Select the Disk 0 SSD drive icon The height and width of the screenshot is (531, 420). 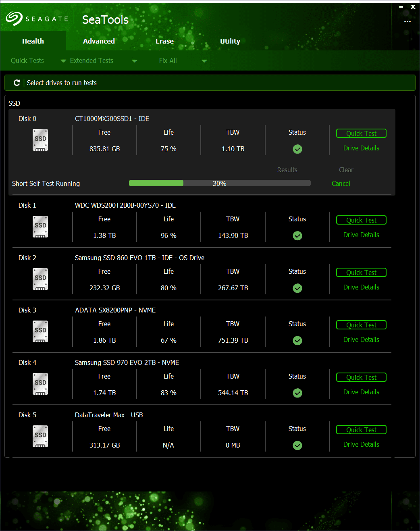pos(40,140)
